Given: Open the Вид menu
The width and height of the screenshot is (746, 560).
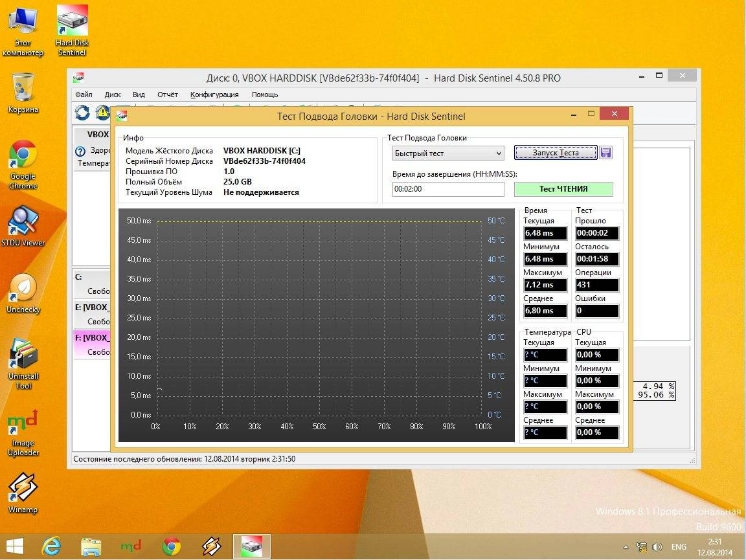Looking at the screenshot, I should (139, 95).
